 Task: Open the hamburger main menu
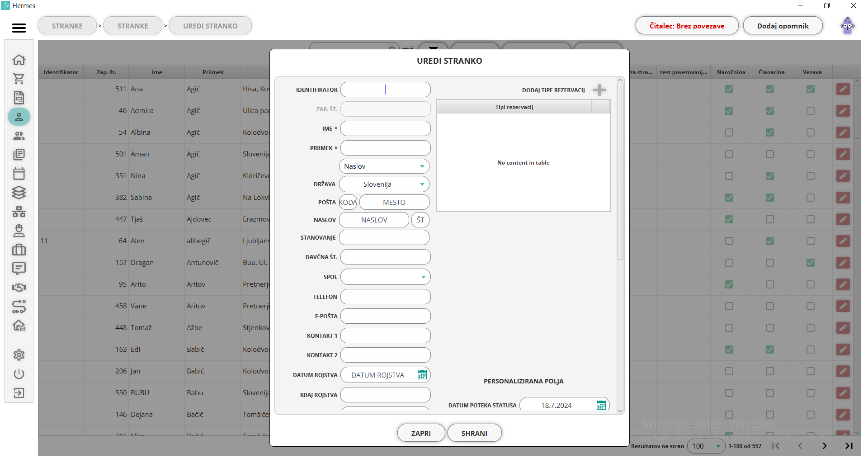tap(19, 28)
